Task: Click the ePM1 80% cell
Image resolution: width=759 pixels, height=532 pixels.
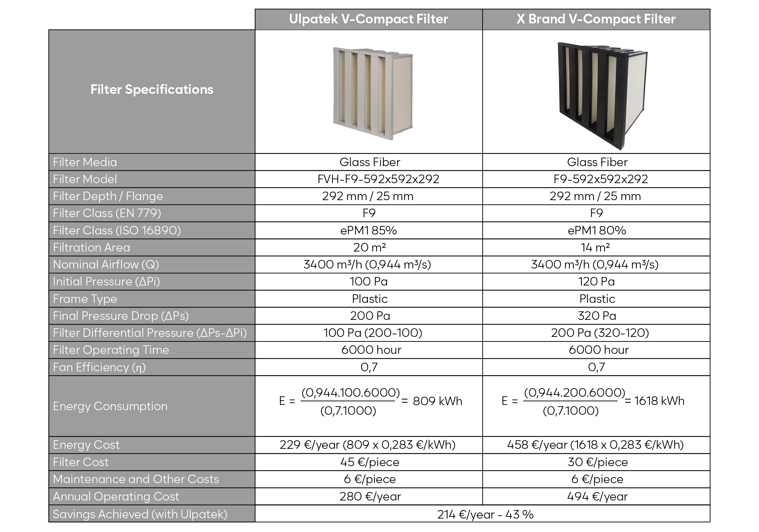Action: 597,231
